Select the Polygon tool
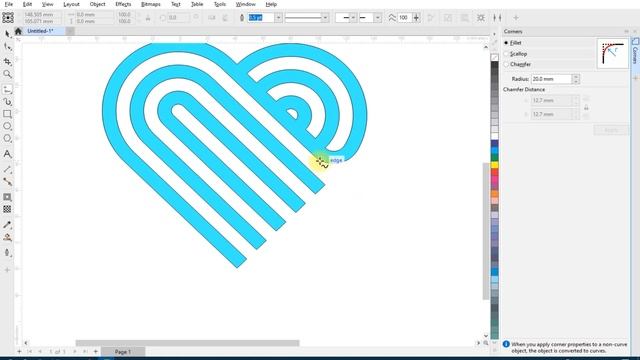The width and height of the screenshot is (640, 360). (x=7, y=138)
